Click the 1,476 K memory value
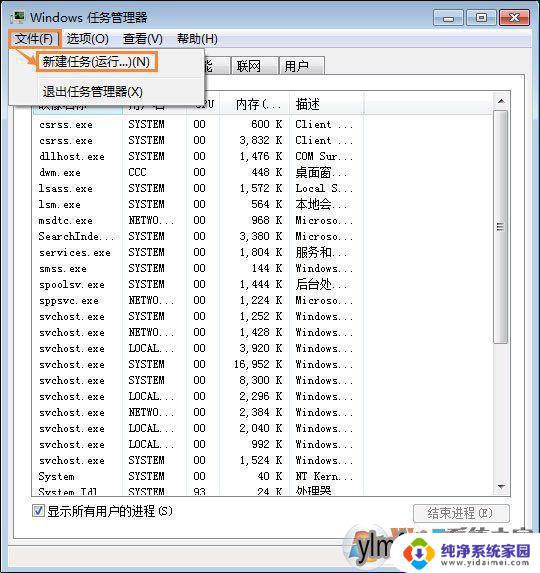 pyautogui.click(x=261, y=156)
